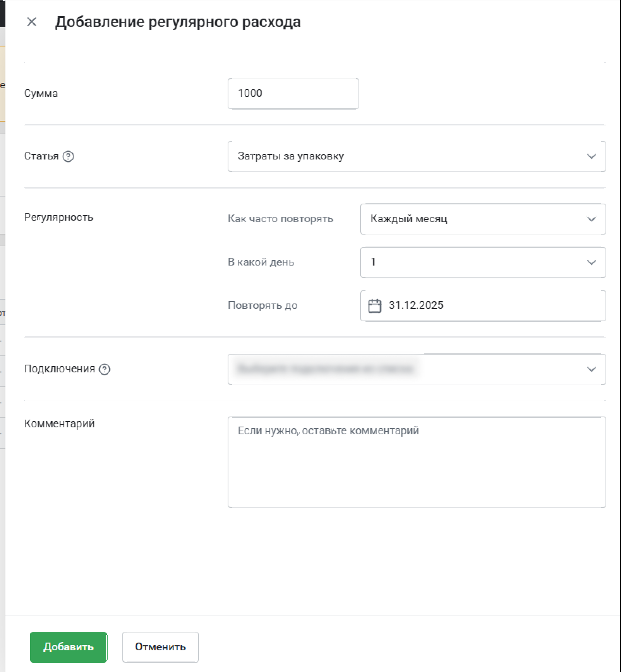Click the chevron arrow in В какой день

pos(591,262)
